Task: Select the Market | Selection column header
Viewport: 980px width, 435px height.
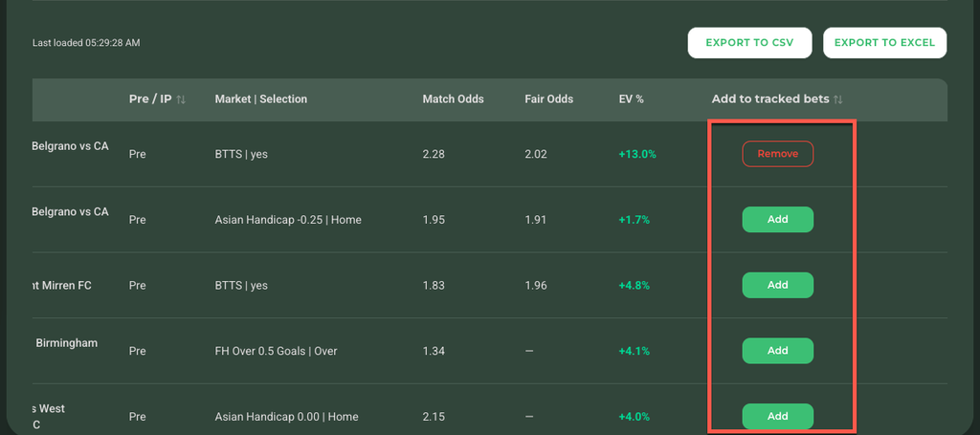Action: (x=260, y=99)
